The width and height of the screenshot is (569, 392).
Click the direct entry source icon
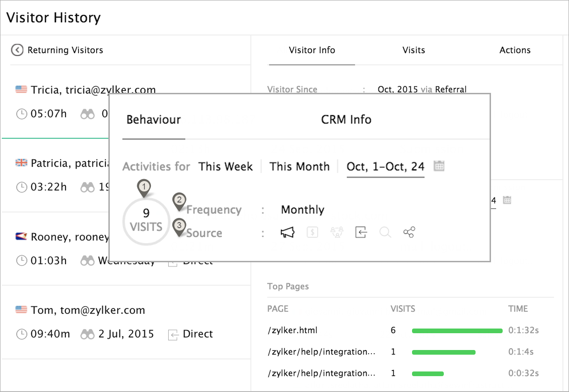[361, 232]
